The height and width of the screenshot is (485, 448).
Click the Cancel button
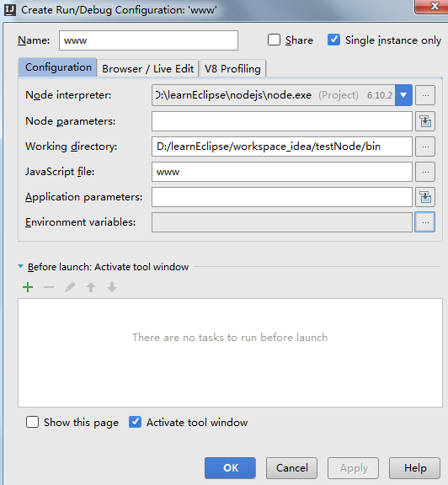[x=291, y=468]
